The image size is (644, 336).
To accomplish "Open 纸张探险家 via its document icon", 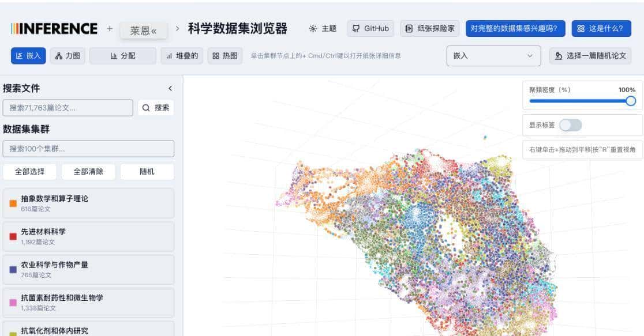I will coord(409,28).
